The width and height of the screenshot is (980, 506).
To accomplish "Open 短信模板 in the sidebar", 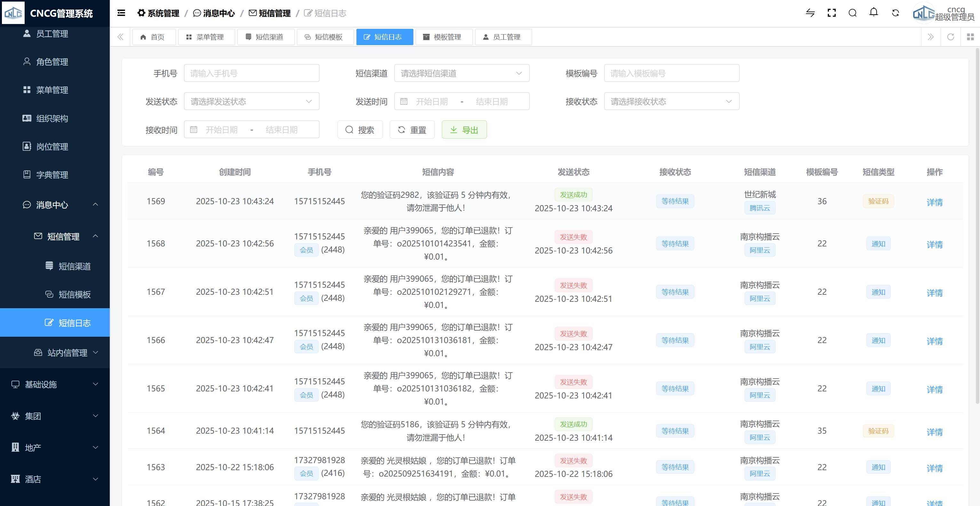I will (74, 294).
